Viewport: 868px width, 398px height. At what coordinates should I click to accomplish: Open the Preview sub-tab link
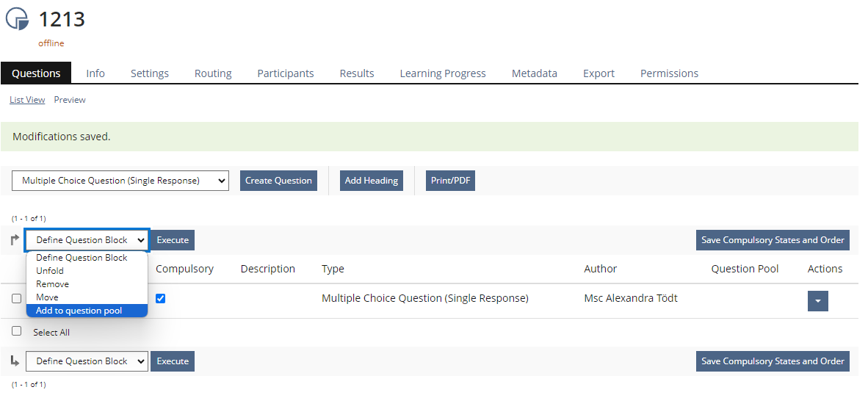pos(70,100)
